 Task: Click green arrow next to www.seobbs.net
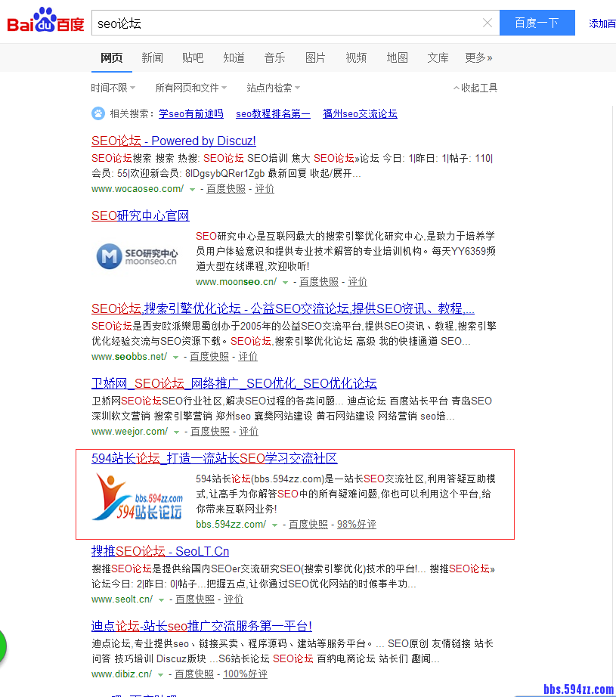tap(175, 357)
